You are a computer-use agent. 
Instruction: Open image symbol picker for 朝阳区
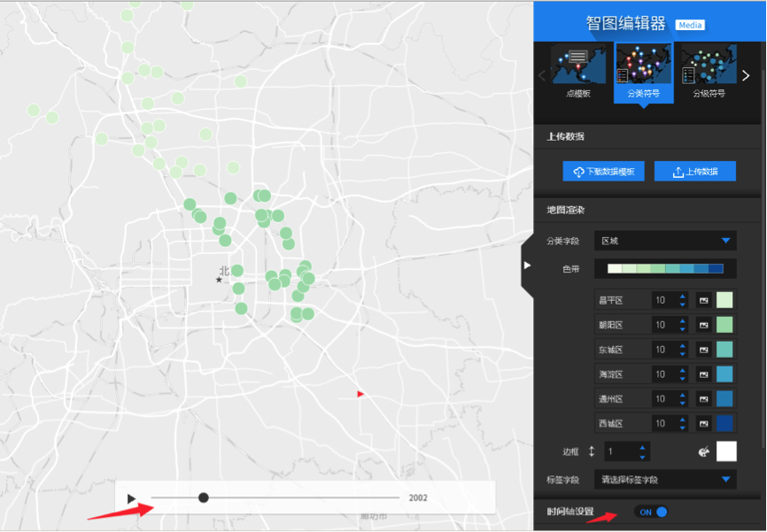[x=703, y=325]
